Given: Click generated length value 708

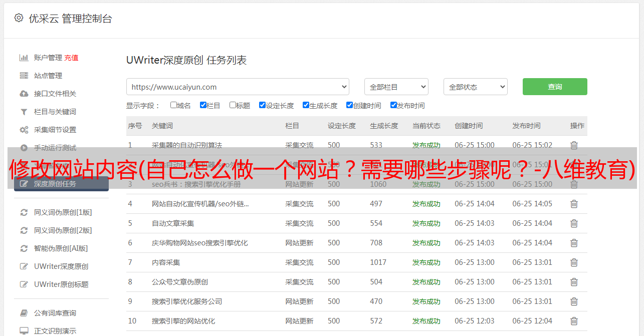Looking at the screenshot, I should pos(376,243).
